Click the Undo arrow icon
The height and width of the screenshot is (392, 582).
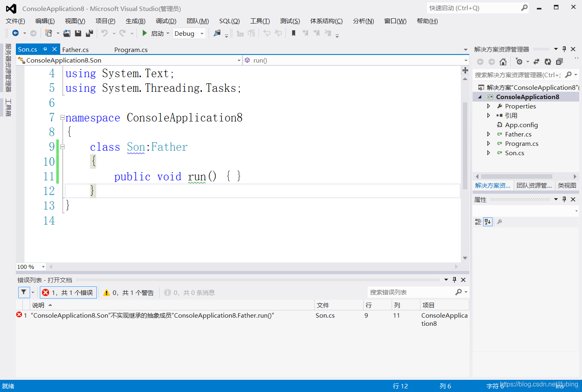(105, 33)
